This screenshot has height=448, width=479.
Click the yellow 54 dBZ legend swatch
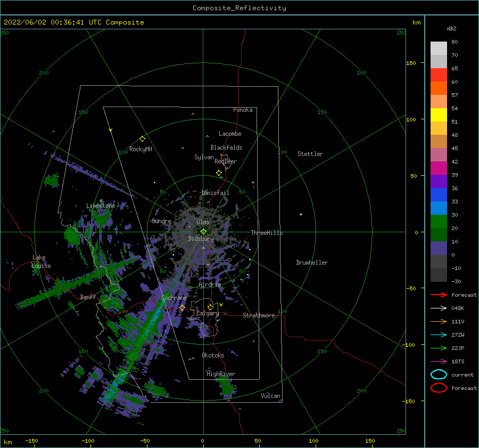point(439,115)
